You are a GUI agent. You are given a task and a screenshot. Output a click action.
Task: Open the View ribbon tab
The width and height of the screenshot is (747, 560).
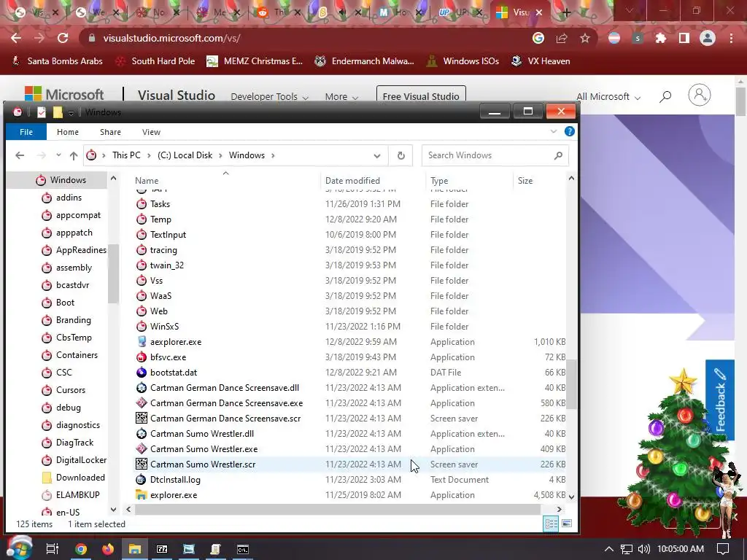151,132
